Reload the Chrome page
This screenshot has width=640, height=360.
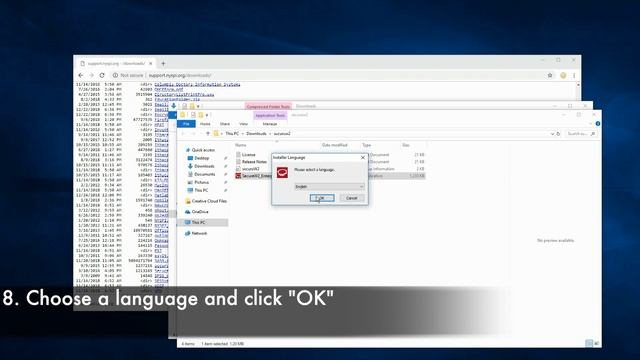pos(102,76)
